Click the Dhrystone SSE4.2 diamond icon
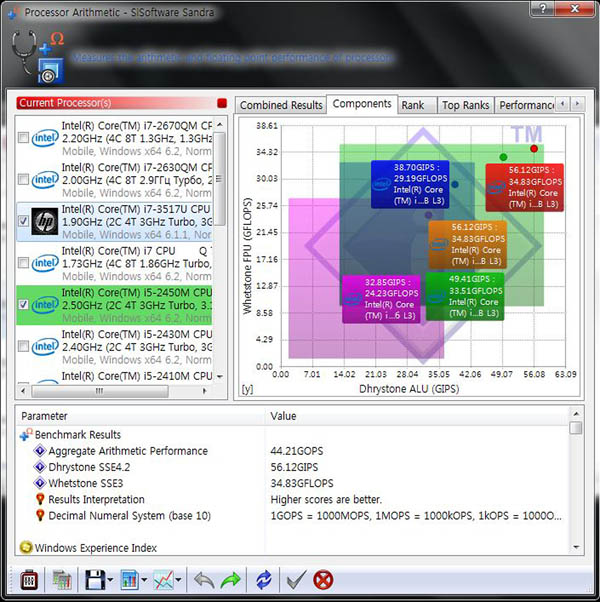Viewport: 600px width, 602px height. click(40, 466)
